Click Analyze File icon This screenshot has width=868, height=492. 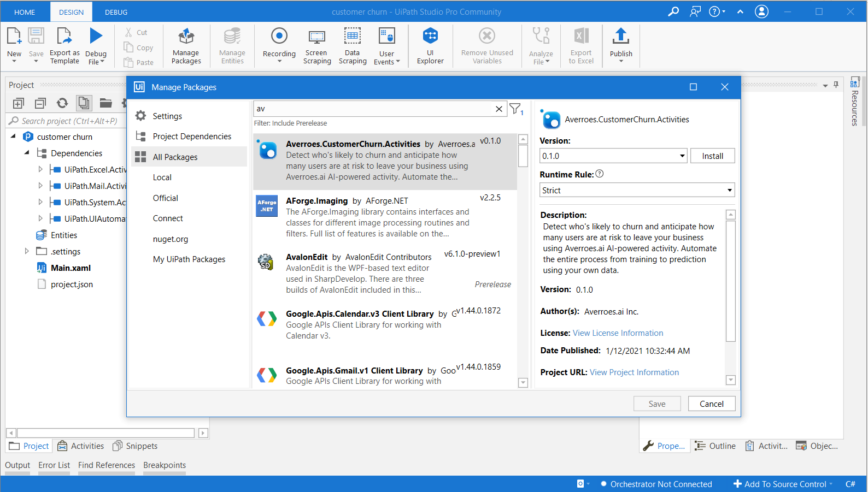(x=541, y=36)
